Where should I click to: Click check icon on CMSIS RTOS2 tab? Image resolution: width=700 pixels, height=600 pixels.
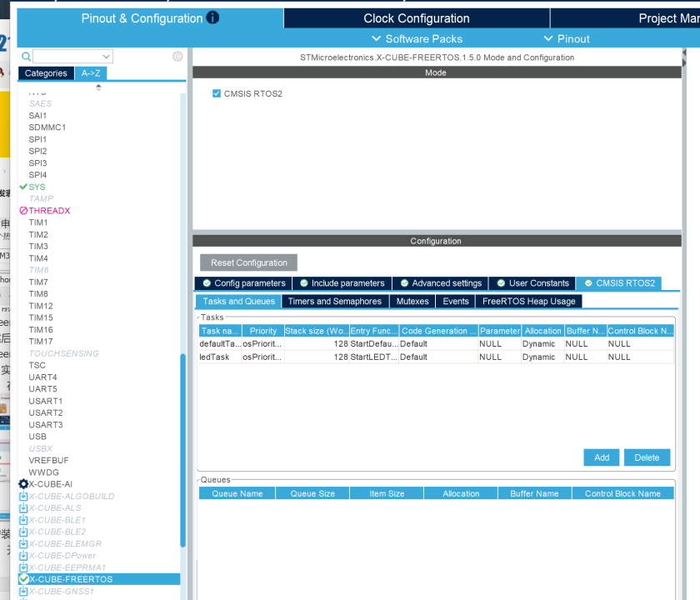(x=588, y=283)
